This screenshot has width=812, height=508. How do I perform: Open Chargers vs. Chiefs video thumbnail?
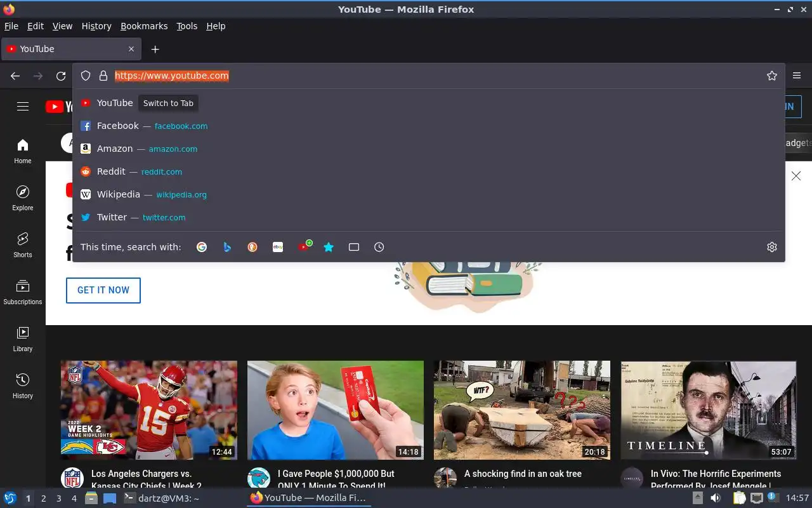[x=149, y=410]
